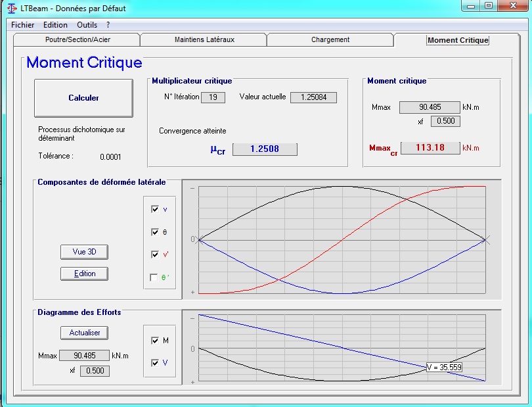The width and height of the screenshot is (532, 407).
Task: Click the Mmax field in Moment critique group
Action: [430, 107]
